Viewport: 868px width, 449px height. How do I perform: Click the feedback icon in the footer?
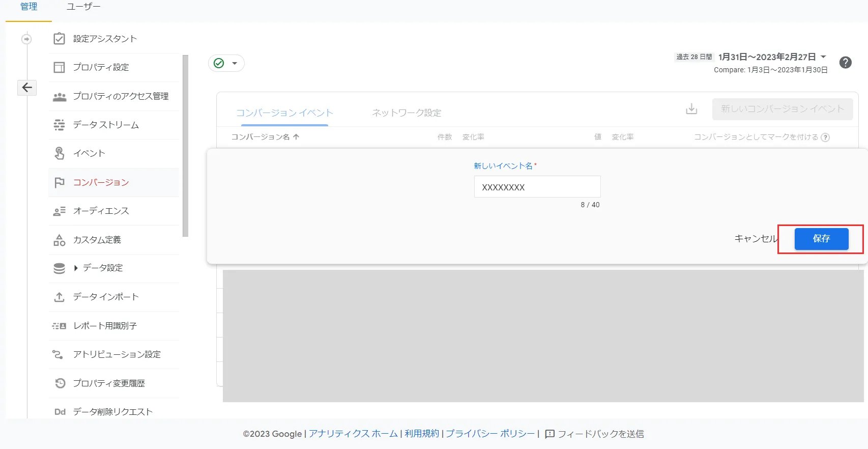pos(549,434)
